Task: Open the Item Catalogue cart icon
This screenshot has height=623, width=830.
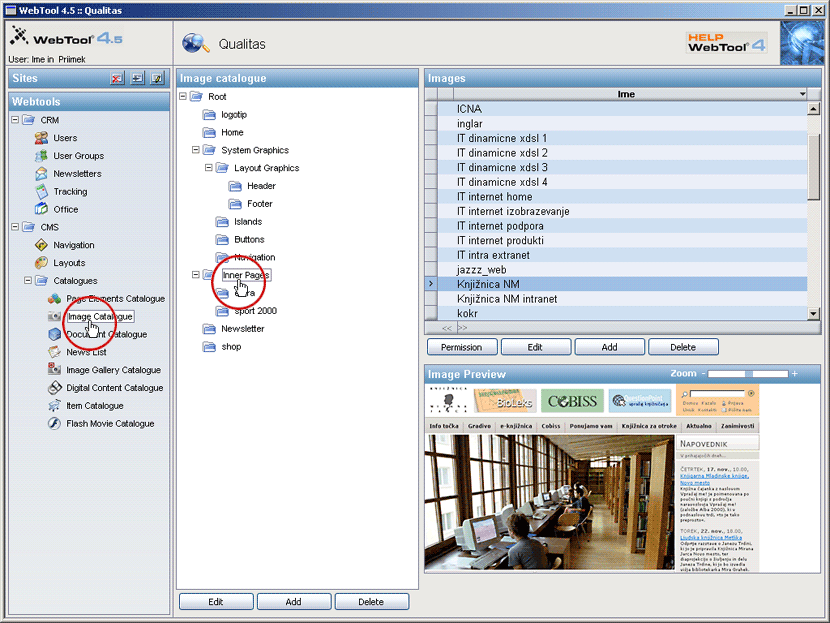Action: (x=56, y=406)
